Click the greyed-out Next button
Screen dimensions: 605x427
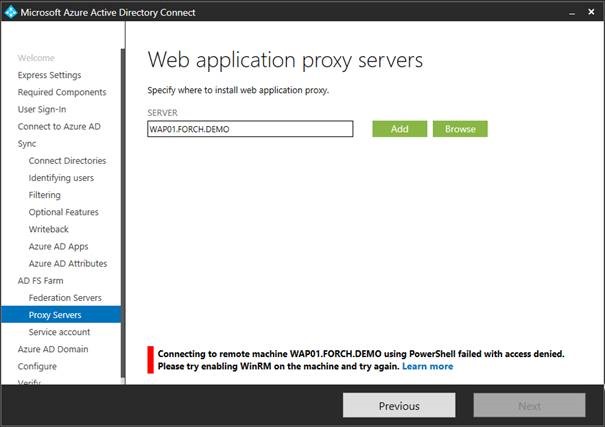529,405
